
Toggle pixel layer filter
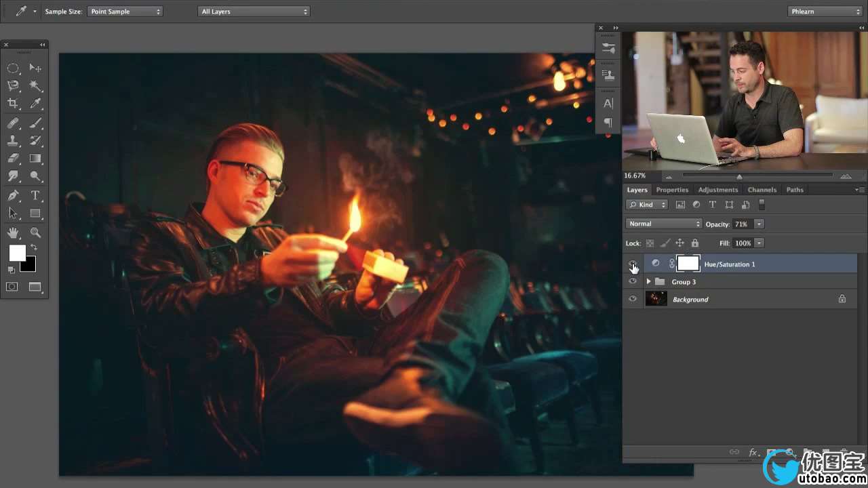pos(680,205)
